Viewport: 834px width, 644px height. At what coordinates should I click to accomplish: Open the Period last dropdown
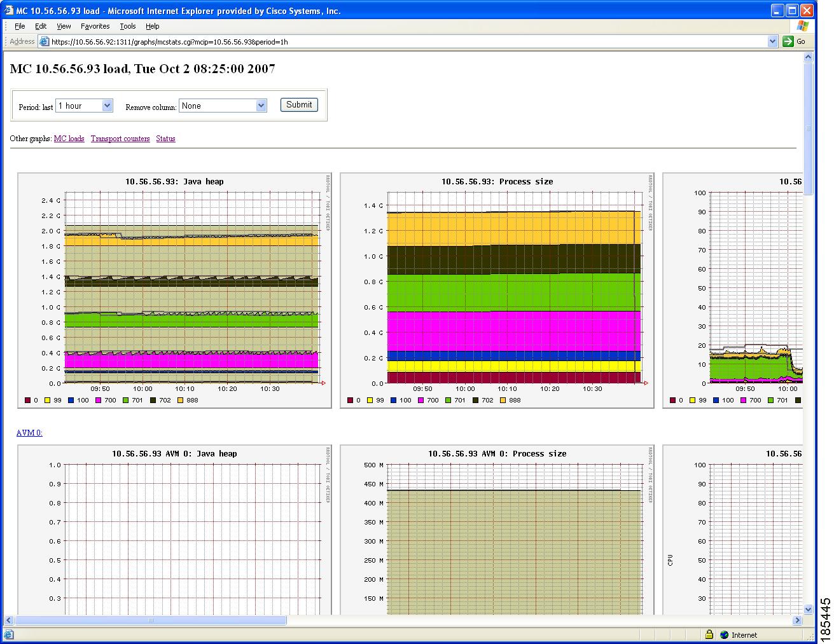click(84, 106)
